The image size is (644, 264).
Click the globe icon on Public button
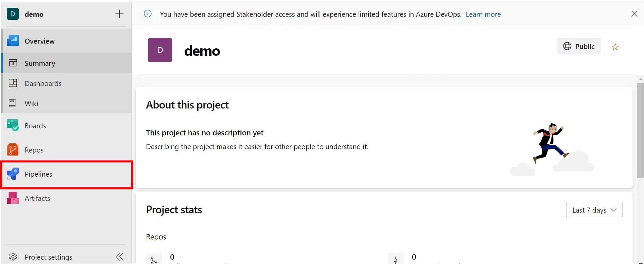tap(567, 46)
